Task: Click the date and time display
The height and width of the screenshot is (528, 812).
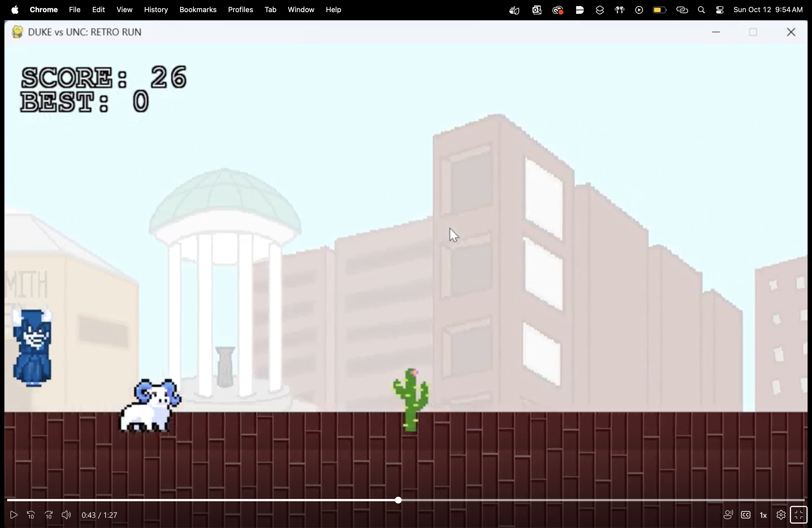Action: click(x=768, y=10)
